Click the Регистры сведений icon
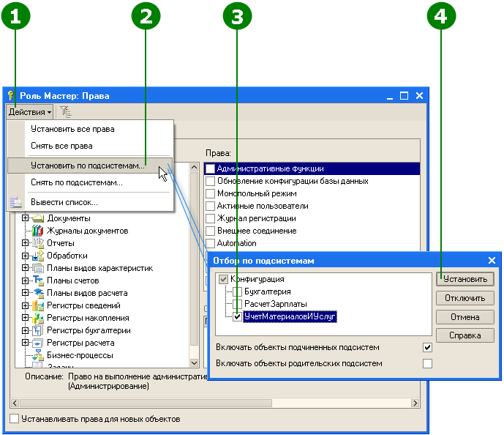 (38, 305)
